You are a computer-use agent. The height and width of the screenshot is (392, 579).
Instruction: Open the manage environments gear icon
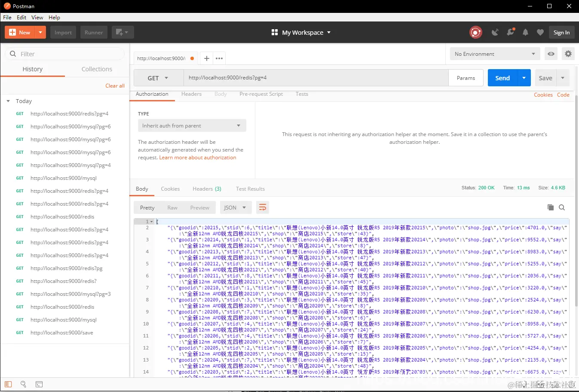[568, 54]
